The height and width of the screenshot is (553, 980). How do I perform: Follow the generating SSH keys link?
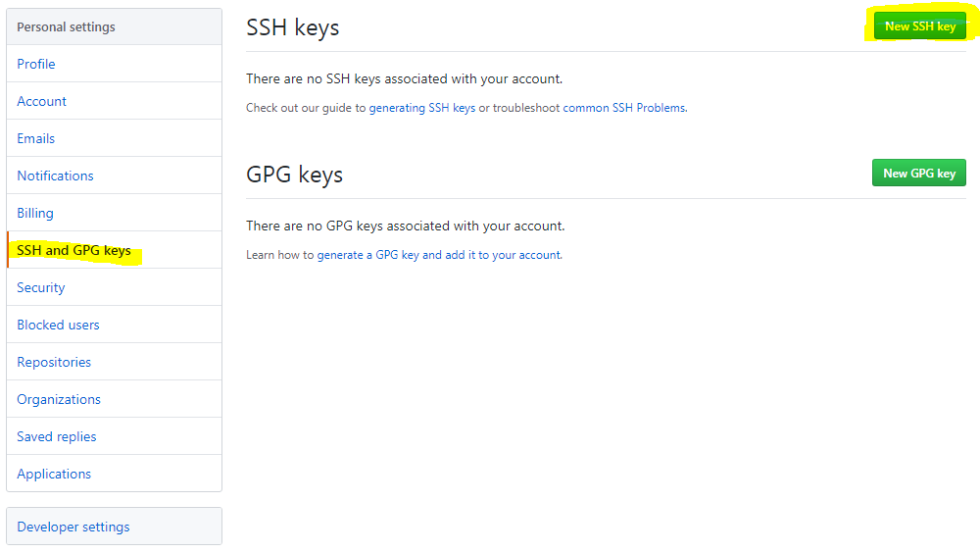pos(422,108)
